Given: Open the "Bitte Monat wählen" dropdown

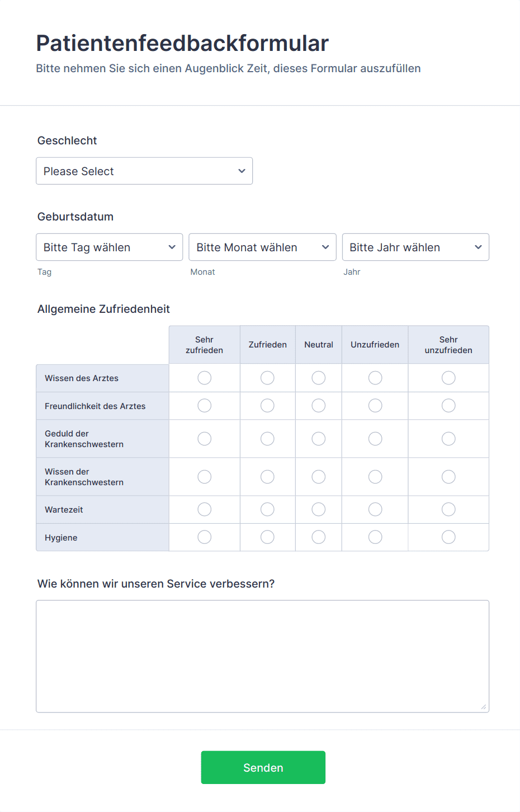Looking at the screenshot, I should point(262,247).
